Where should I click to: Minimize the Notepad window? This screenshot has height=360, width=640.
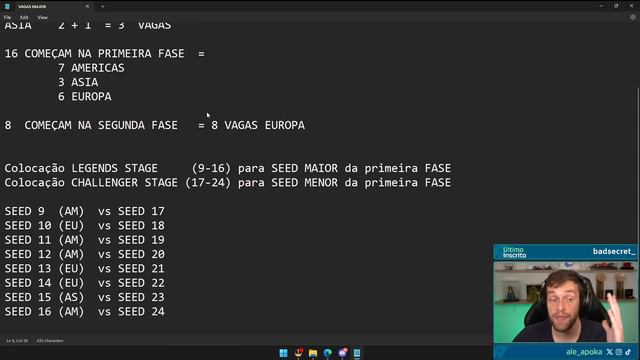601,6
